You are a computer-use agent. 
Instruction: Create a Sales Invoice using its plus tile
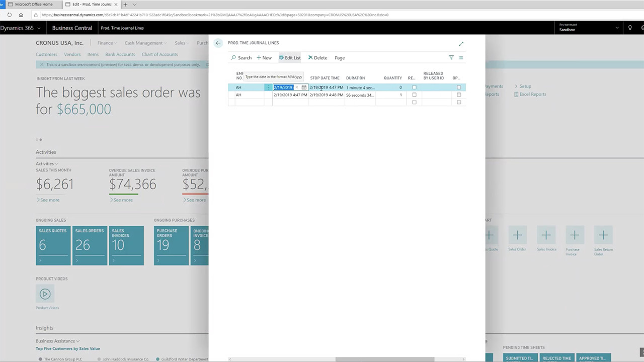[x=546, y=235]
